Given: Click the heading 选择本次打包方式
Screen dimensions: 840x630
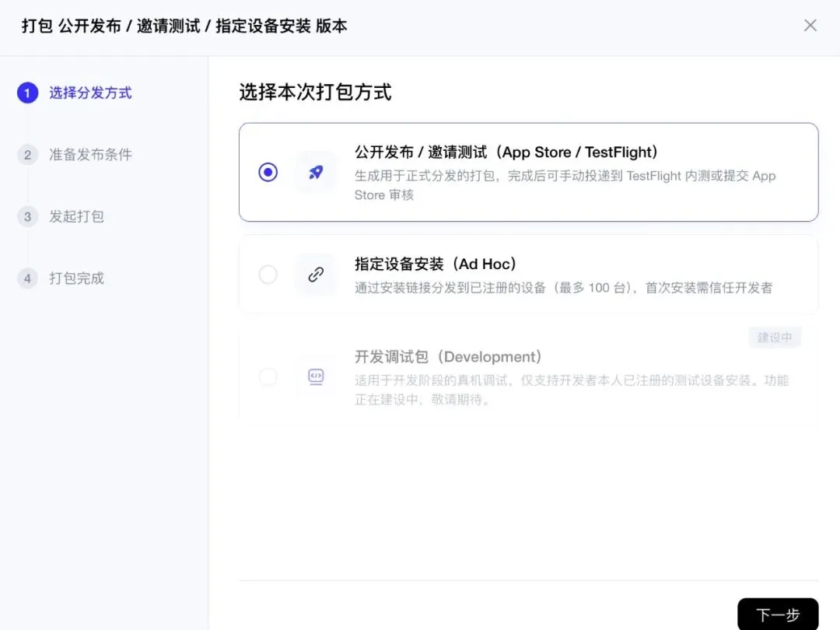Looking at the screenshot, I should tap(315, 92).
